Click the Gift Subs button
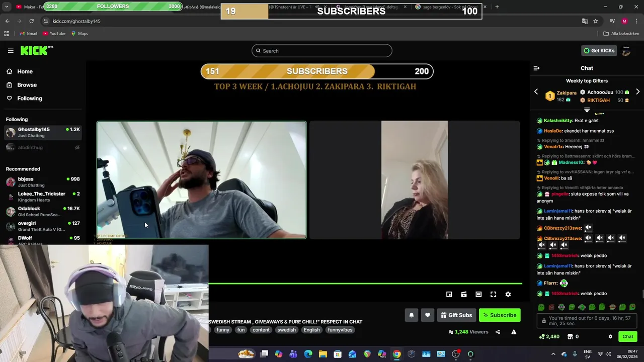 tap(456, 315)
